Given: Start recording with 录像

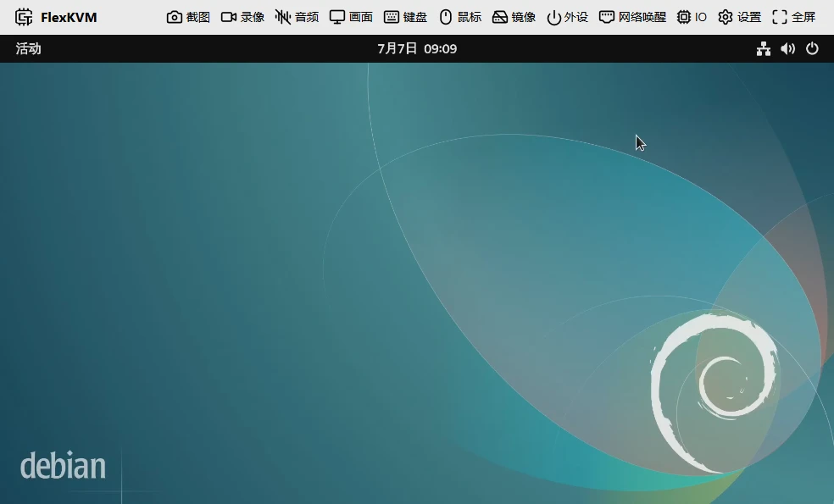Looking at the screenshot, I should pos(242,17).
